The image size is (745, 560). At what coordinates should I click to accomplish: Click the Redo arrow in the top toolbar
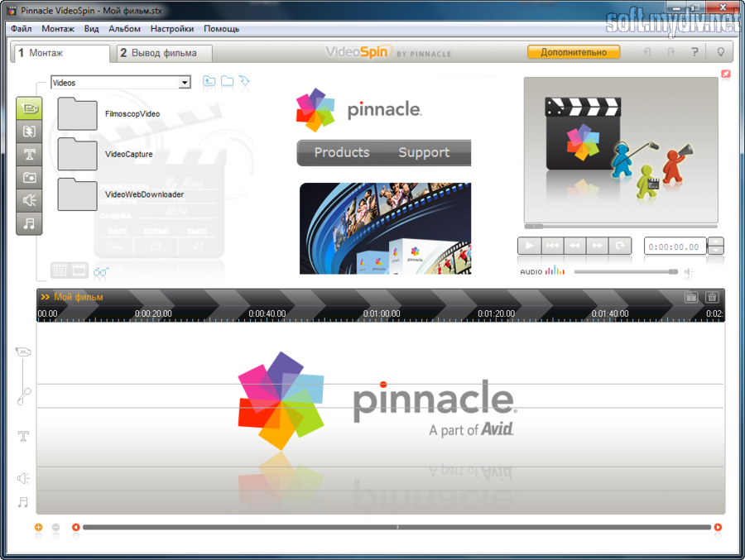tap(670, 52)
